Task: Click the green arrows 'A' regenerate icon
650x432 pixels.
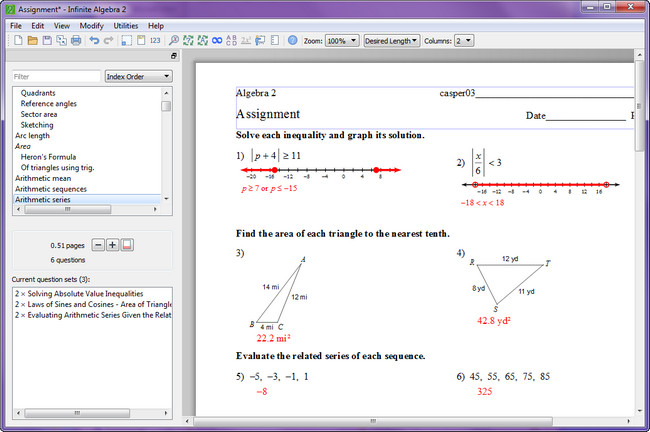Action: coord(202,40)
